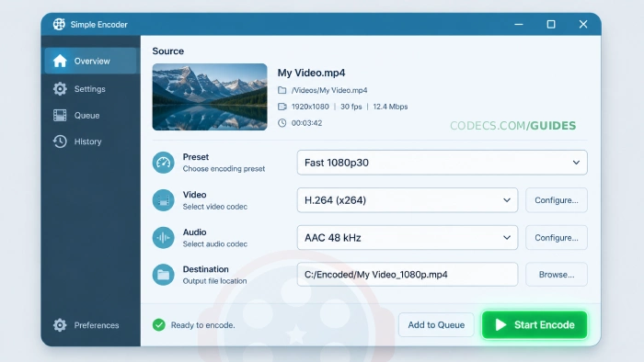The image size is (644, 362).
Task: Open Preferences label in the sidebar
Action: pos(97,325)
